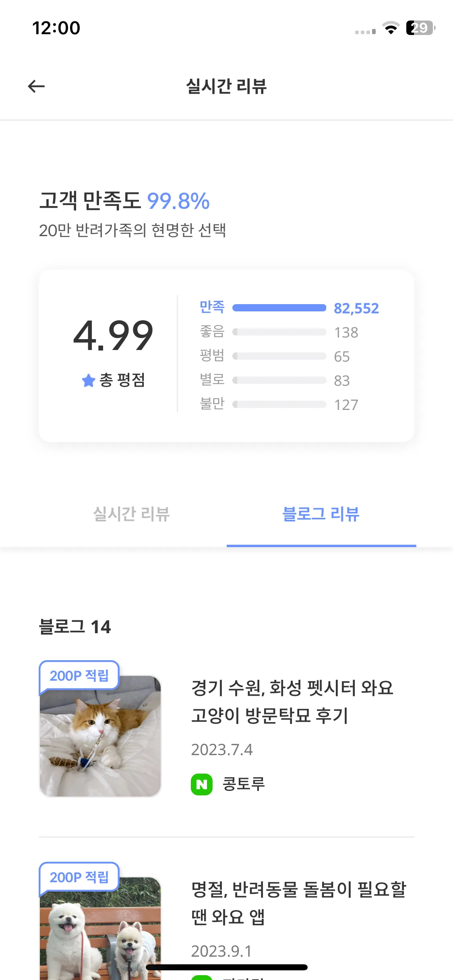
Task: Tap the 200P 적립 badge on dogs photo
Action: [79, 877]
